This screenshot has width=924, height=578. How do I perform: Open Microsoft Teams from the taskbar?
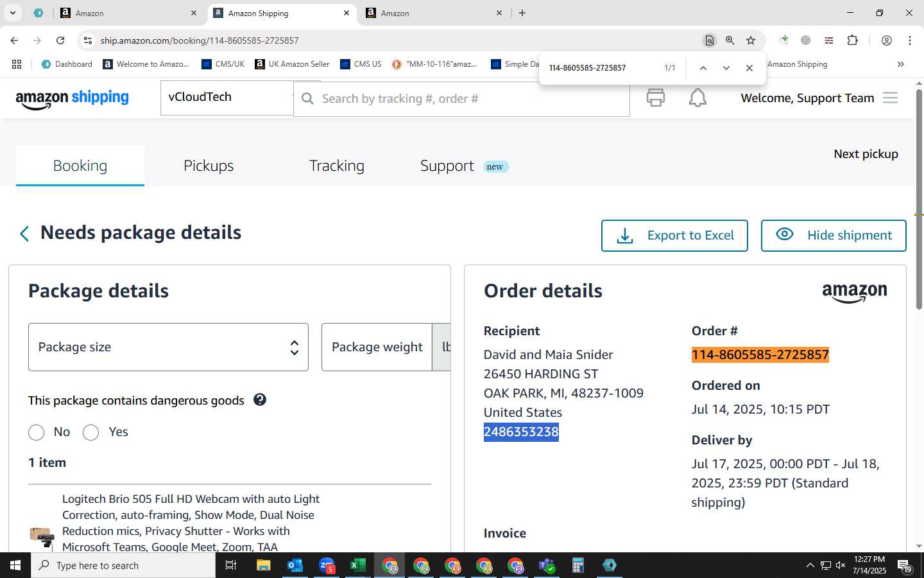(x=547, y=565)
